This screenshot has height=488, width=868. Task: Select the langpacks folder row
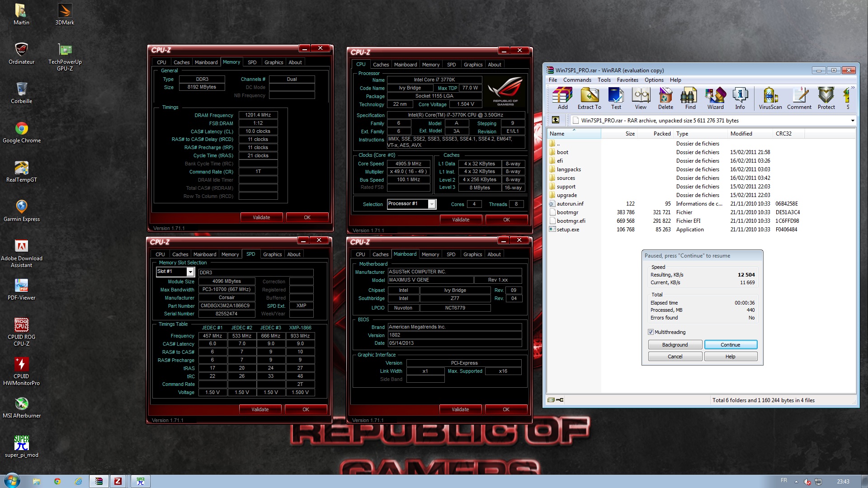pos(702,169)
